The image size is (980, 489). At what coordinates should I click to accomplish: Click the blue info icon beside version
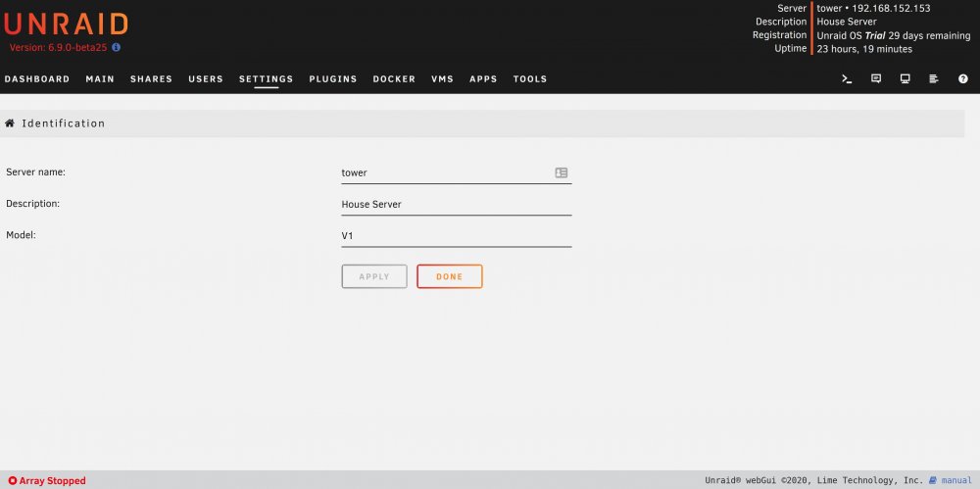coord(117,47)
